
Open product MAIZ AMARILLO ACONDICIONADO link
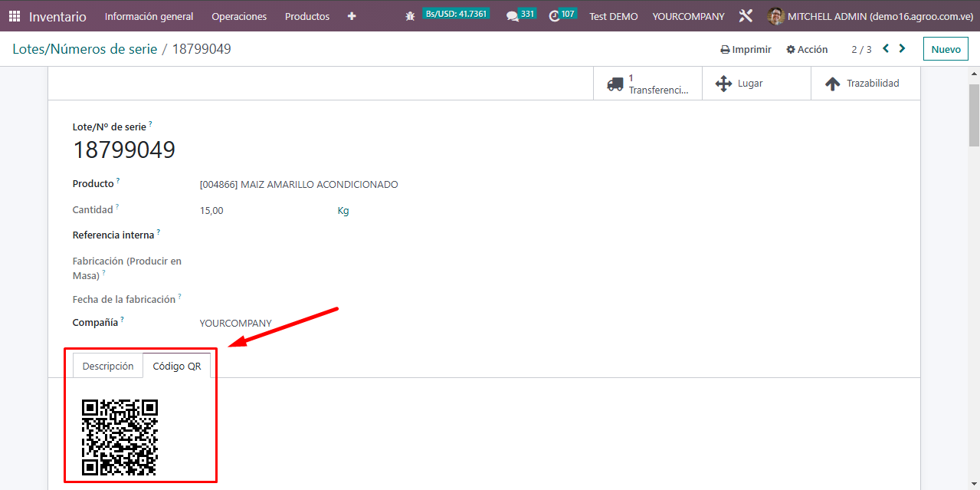point(299,185)
